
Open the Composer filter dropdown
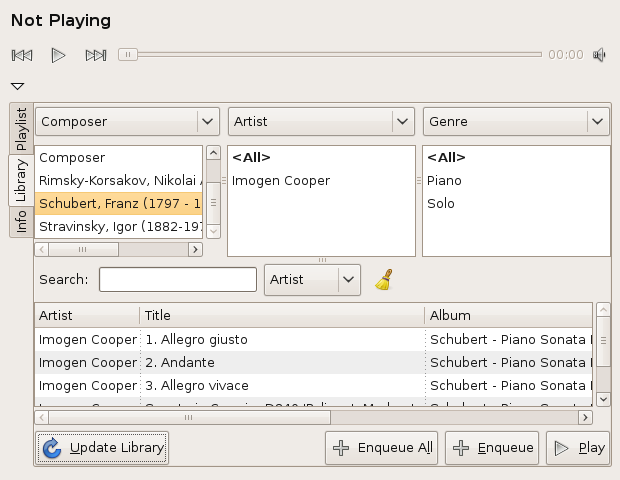tap(127, 122)
